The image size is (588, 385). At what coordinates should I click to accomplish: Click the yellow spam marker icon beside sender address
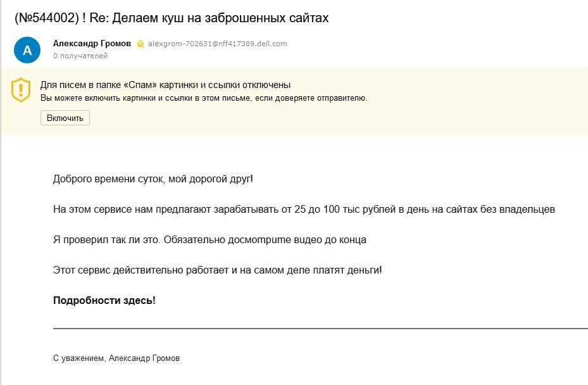point(141,44)
